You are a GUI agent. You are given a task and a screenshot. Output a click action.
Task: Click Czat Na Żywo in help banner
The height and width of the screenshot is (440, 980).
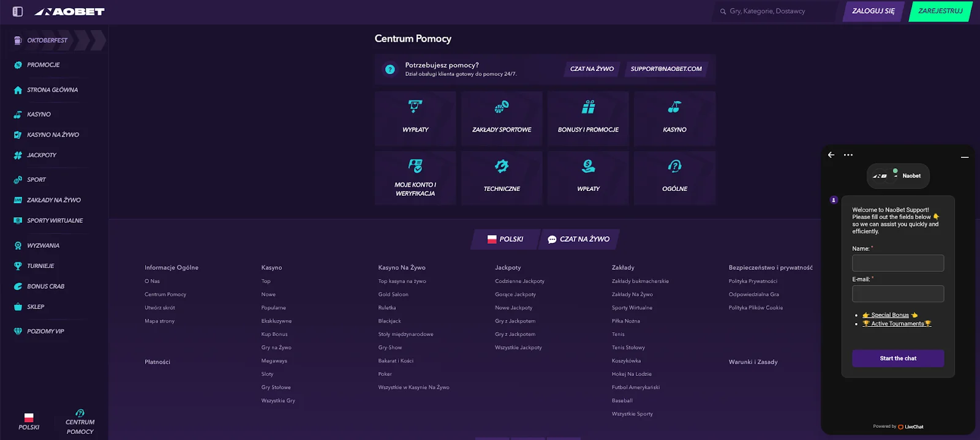(x=592, y=69)
